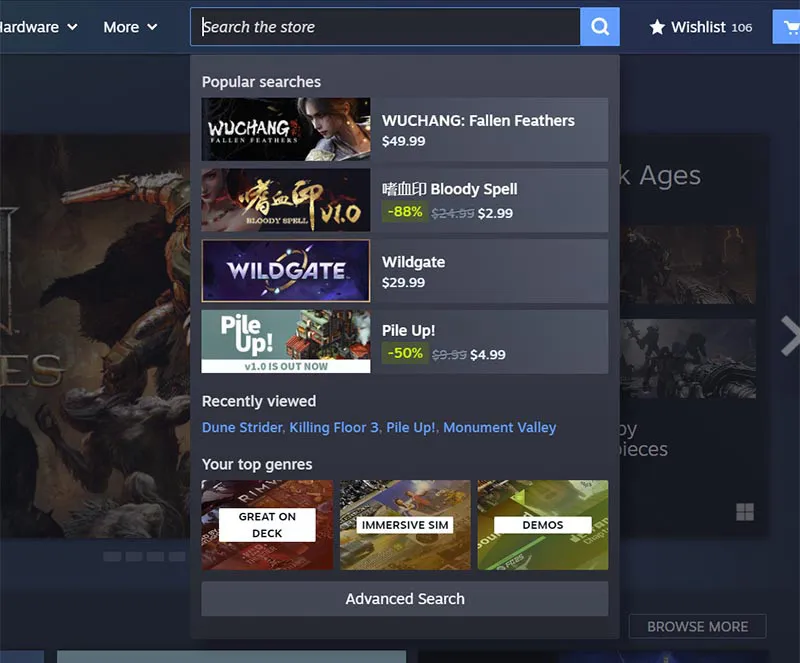This screenshot has height=663, width=800.
Task: Open the Killing Floor 3 recently viewed link
Action: 332,427
